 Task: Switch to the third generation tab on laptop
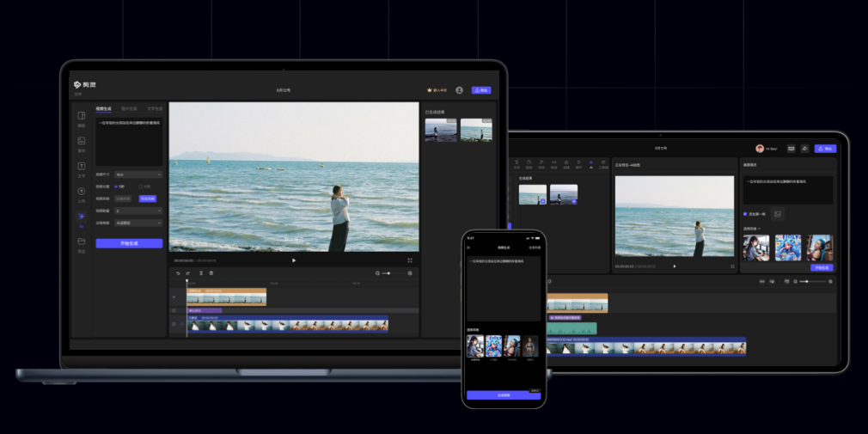click(x=155, y=109)
